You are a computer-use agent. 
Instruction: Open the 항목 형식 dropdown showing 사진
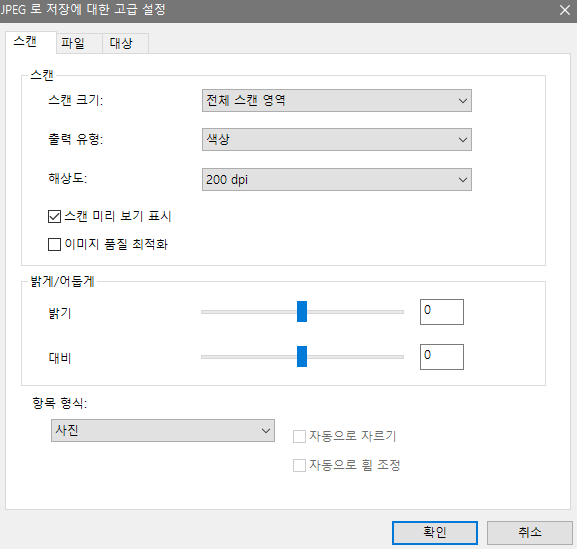pyautogui.click(x=163, y=431)
